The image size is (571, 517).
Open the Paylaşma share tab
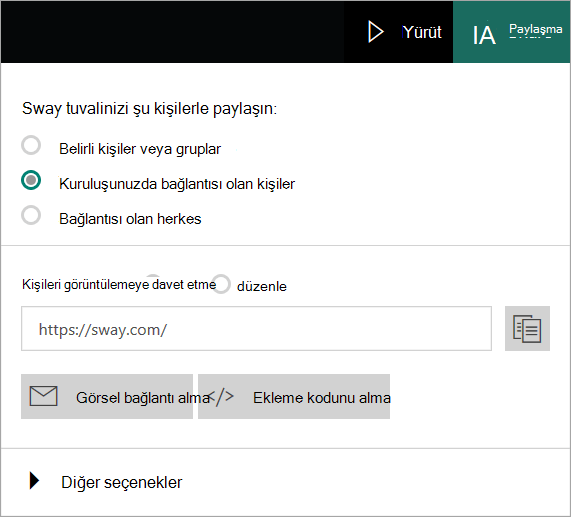click(x=511, y=32)
